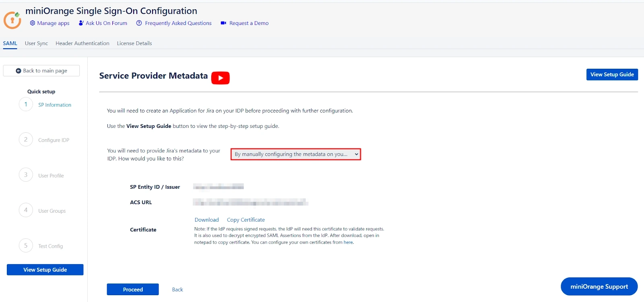
Task: Open the Ask Us On Forum link
Action: point(106,23)
